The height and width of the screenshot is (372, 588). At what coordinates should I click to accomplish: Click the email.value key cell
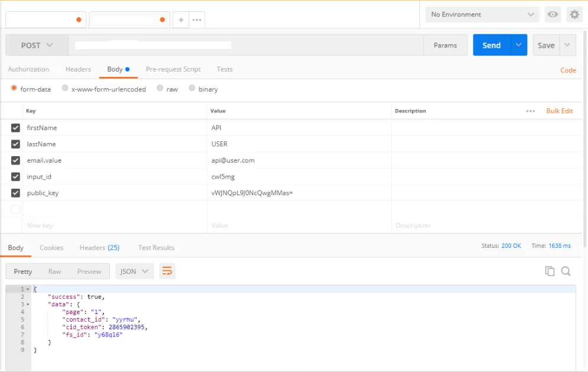[115, 160]
